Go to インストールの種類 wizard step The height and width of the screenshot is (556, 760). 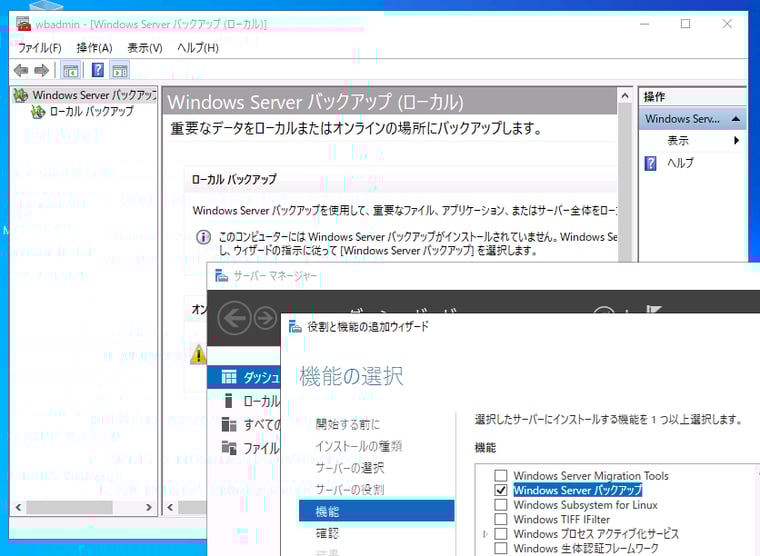[359, 446]
